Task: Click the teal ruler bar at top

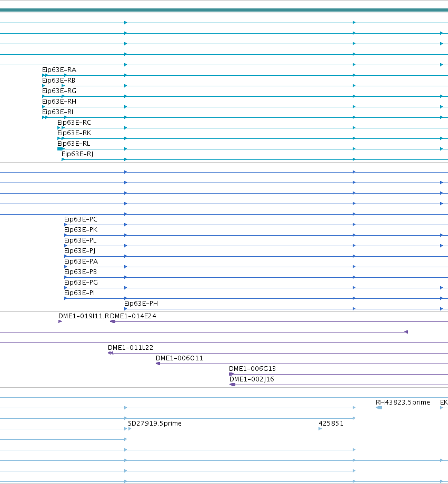Action: (224, 10)
